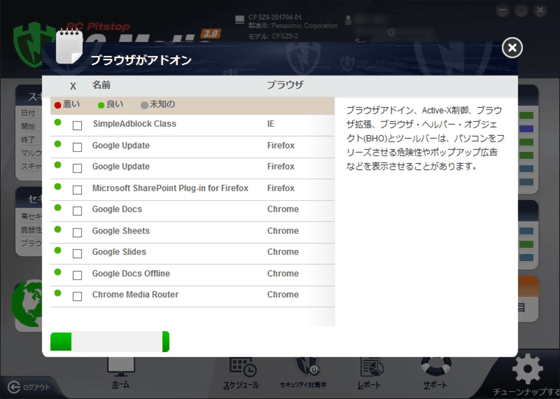Select the Google Docs Offline name text
Viewport: 560px width, 399px height.
pos(131,274)
